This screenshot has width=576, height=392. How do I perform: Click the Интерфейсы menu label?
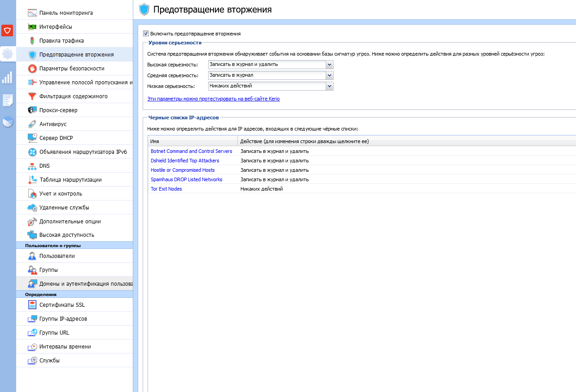[x=56, y=26]
